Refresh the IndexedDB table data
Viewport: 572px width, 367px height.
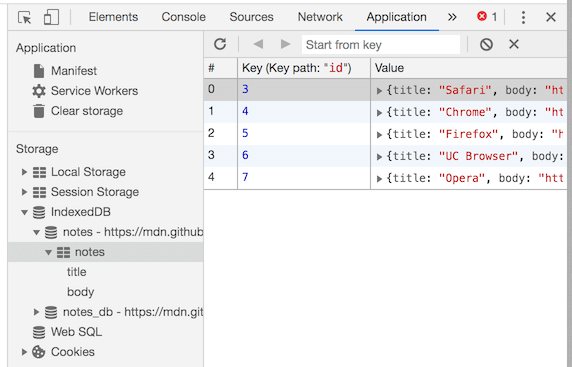pyautogui.click(x=220, y=44)
